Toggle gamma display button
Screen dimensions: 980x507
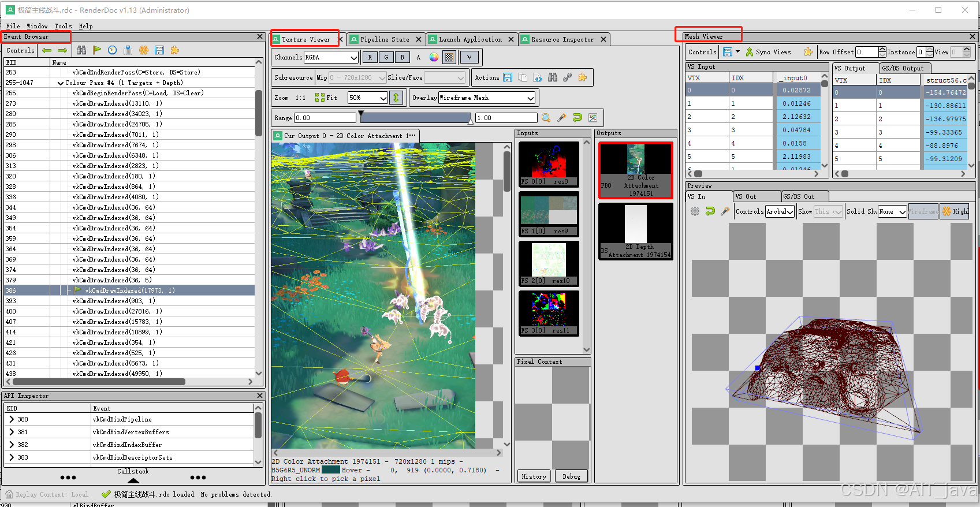[469, 57]
